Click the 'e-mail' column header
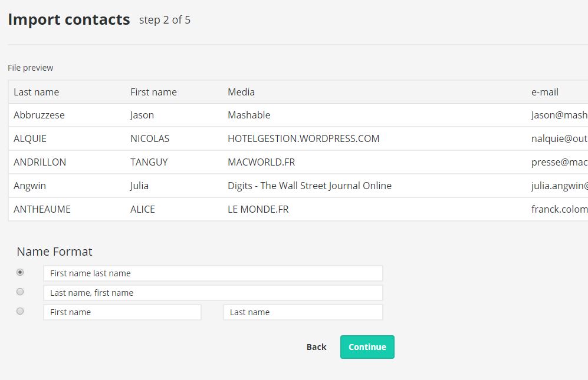Viewport: 588px width, 380px height. 544,92
